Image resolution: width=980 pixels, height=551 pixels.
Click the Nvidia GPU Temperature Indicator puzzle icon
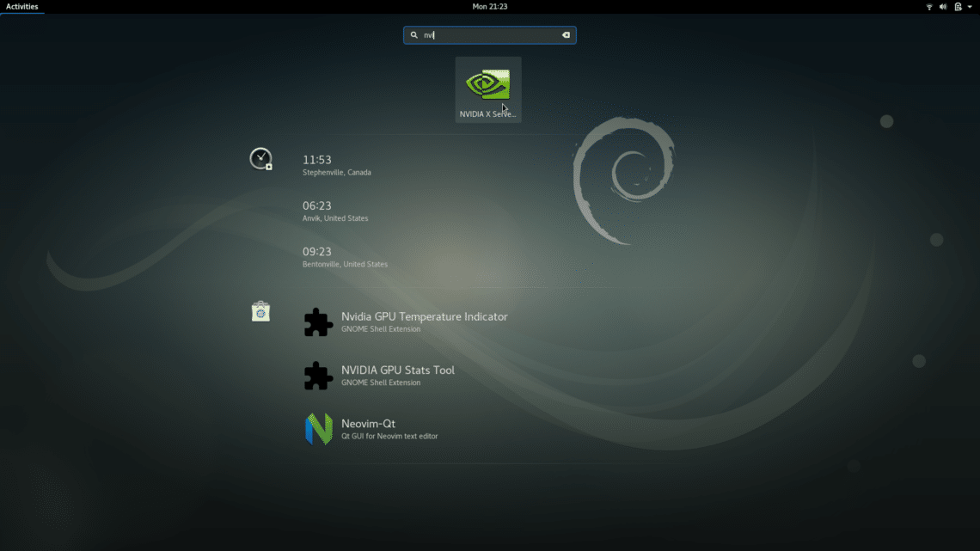(x=318, y=322)
